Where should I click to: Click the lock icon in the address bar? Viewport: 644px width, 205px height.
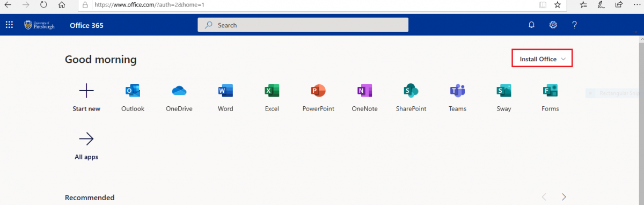[x=84, y=5]
